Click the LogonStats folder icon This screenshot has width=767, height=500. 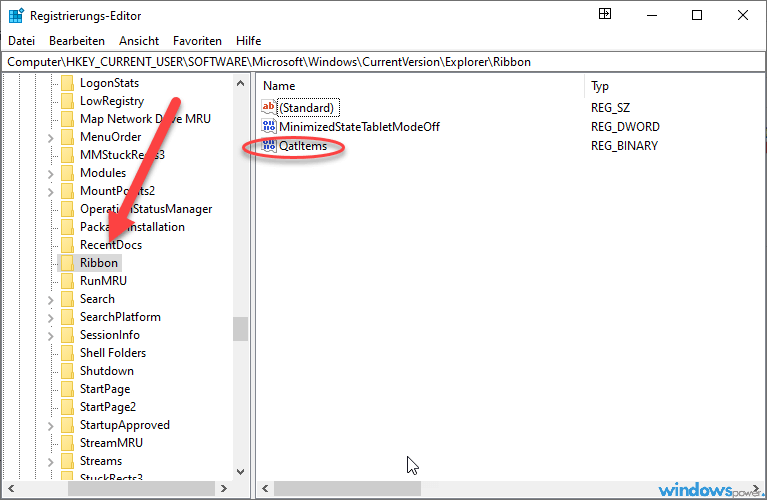click(x=68, y=83)
